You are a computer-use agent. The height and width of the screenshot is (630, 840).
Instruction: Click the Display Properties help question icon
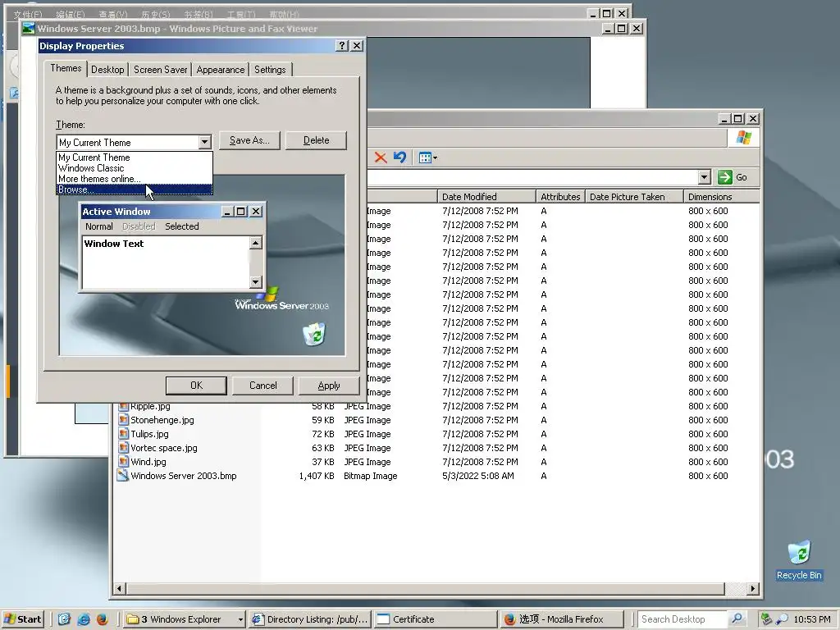point(342,46)
